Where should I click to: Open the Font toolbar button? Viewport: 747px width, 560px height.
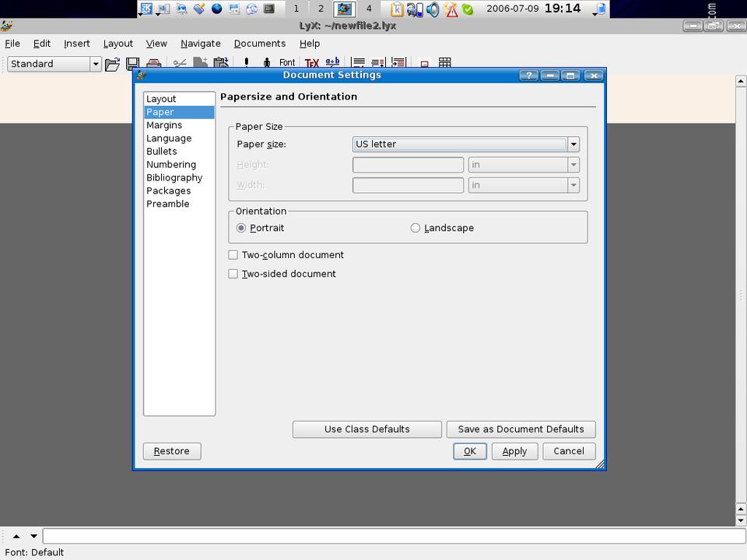(287, 63)
